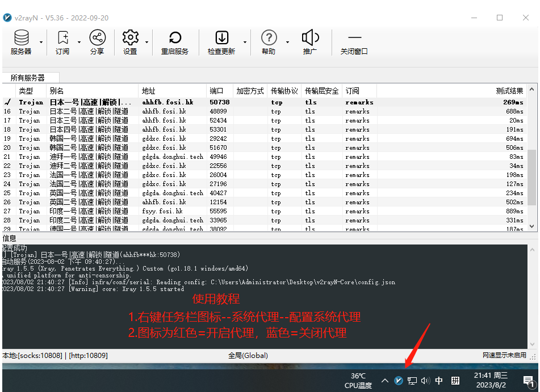540x392 pixels.
Task: Select the 日本二号 server row
Action: [265, 111]
